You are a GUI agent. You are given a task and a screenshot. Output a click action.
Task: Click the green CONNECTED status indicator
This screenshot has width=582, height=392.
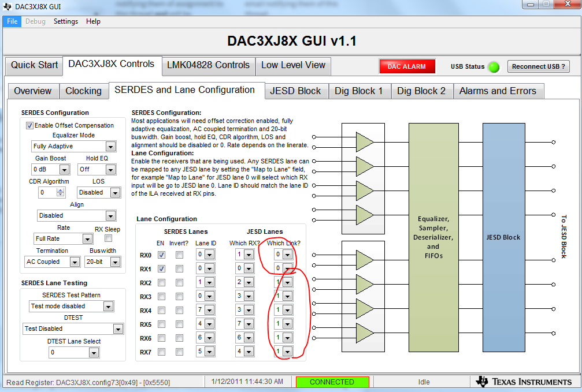pos(332,382)
